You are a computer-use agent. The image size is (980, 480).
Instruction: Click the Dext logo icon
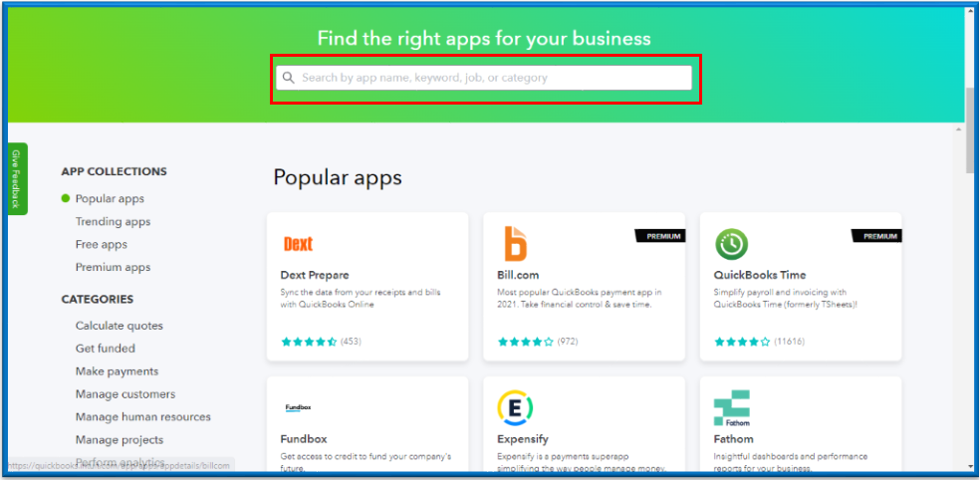tap(298, 244)
